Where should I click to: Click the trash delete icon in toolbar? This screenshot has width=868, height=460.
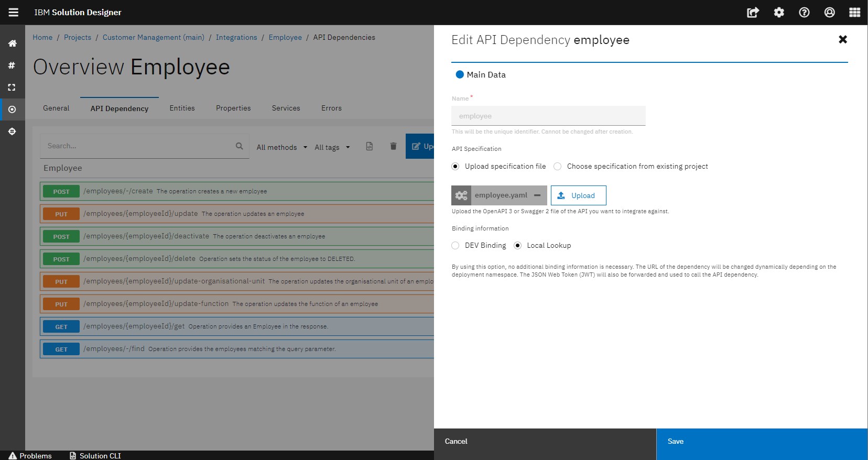393,146
